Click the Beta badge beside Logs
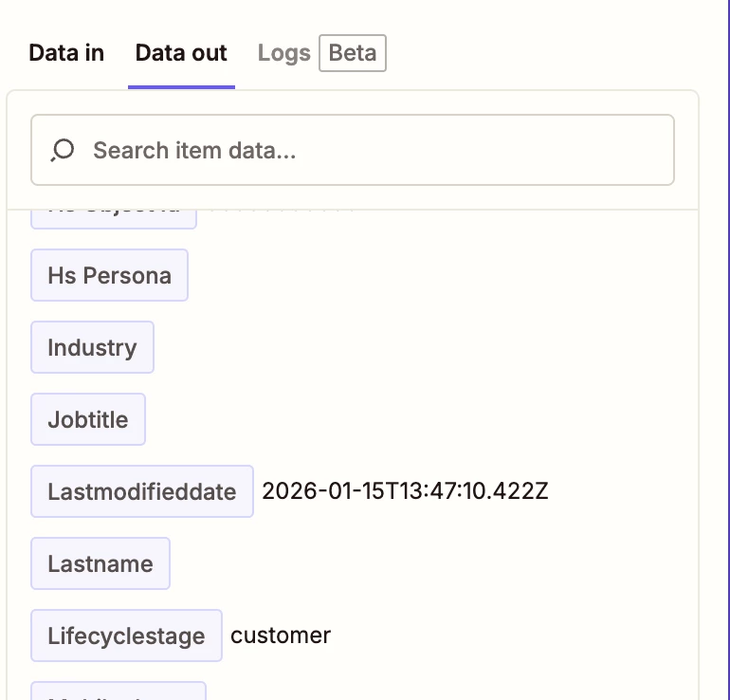This screenshot has width=730, height=700. pos(353,53)
